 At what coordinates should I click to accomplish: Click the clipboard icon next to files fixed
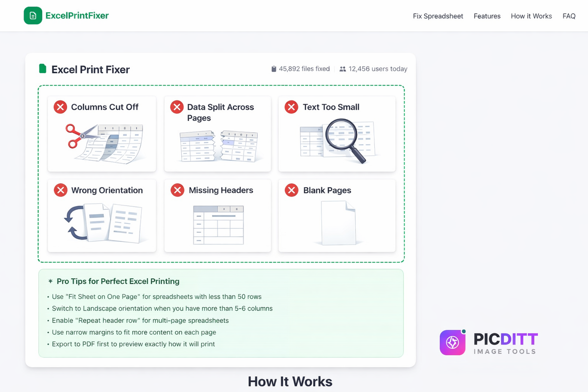tap(274, 69)
